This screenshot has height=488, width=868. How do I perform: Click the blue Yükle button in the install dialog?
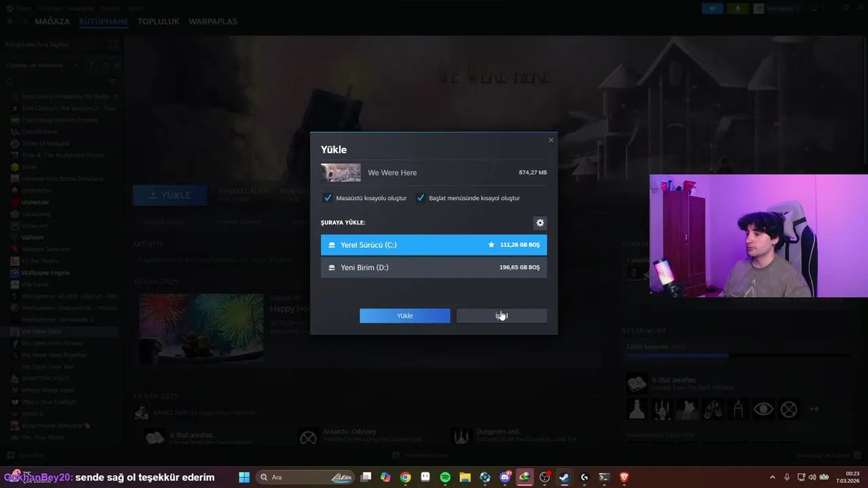click(x=405, y=316)
